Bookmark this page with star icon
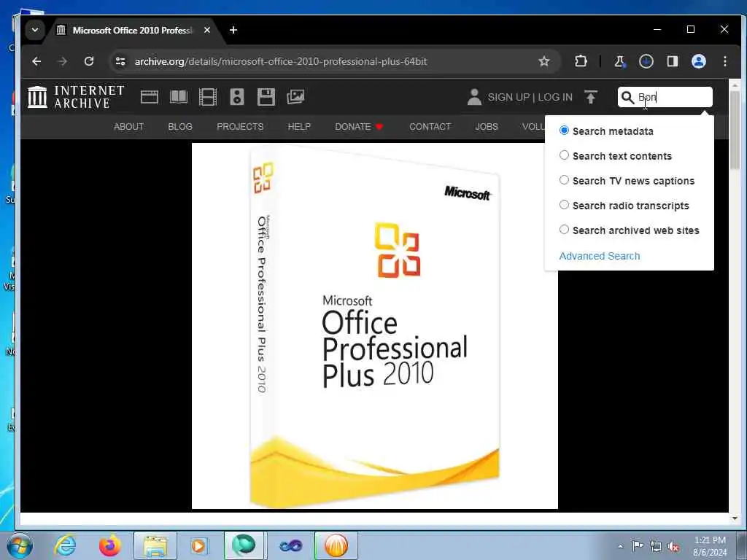747x560 pixels. coord(544,61)
